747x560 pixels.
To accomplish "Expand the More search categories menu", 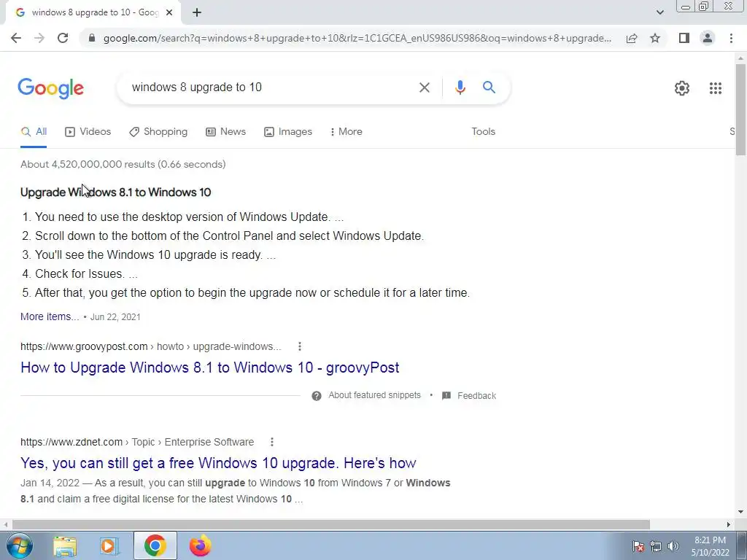I will 346,132.
